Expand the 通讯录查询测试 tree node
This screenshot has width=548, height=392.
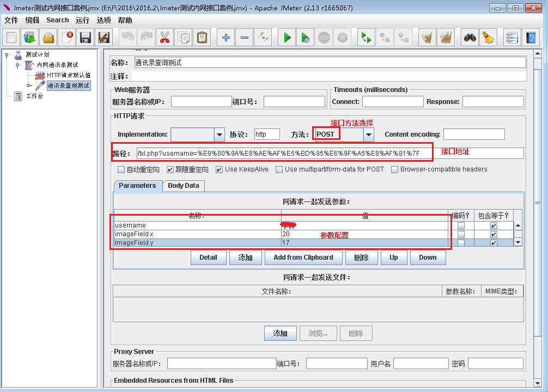[x=29, y=85]
